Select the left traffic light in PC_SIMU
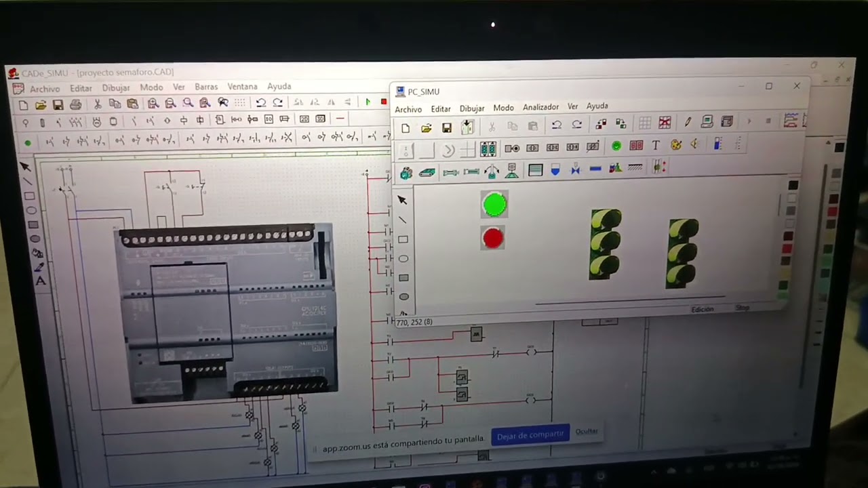868x488 pixels. 605,244
